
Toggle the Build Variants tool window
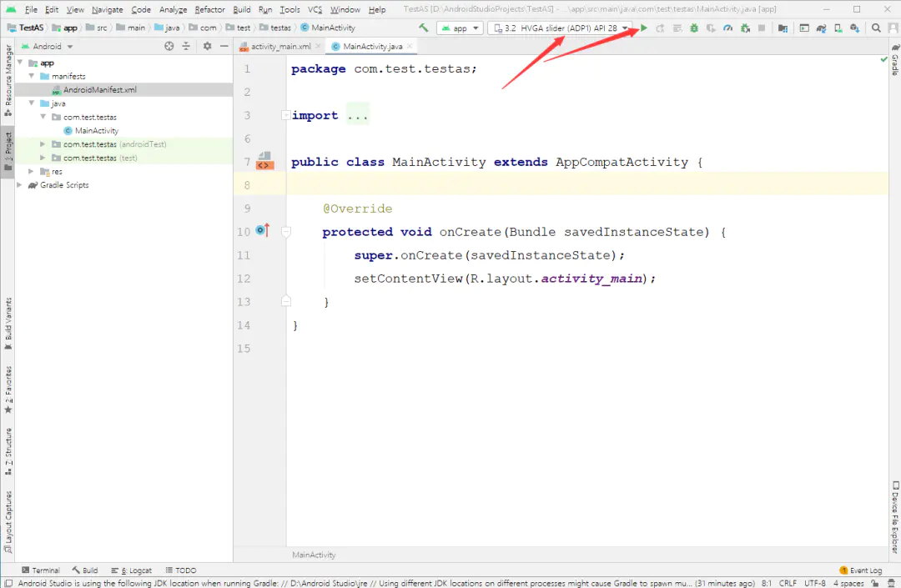point(8,324)
